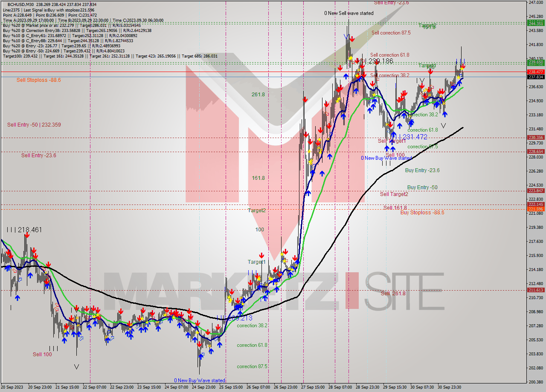This screenshot has height=392, width=546.
Task: Click the 'Sell 261.8' label
Action: point(393,294)
